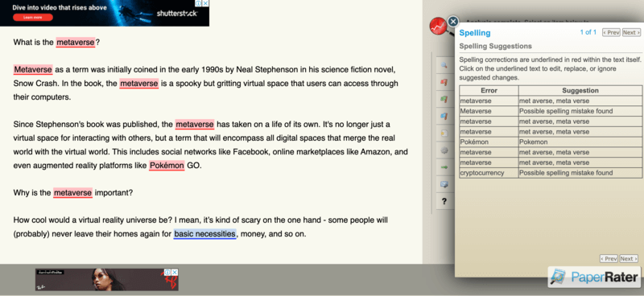The width and height of the screenshot is (644, 296).
Task: Click Next beside the 1 of 1 counter
Action: coord(631,32)
